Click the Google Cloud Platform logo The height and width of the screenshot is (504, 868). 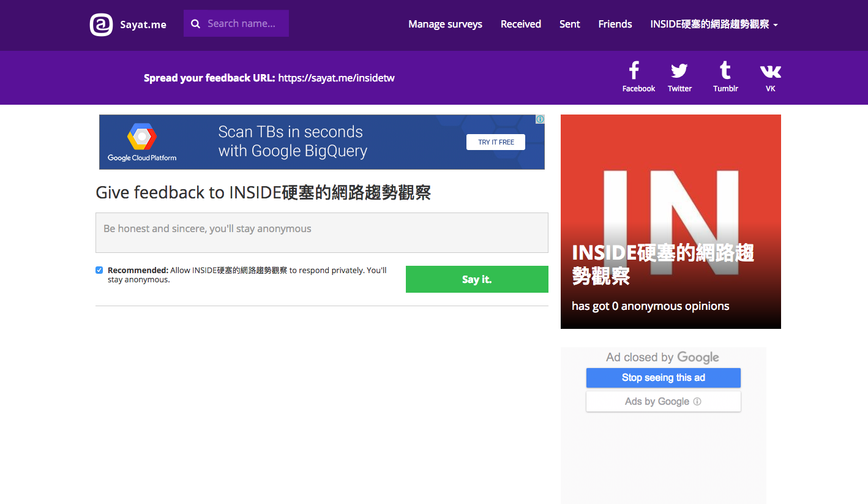[x=142, y=142]
